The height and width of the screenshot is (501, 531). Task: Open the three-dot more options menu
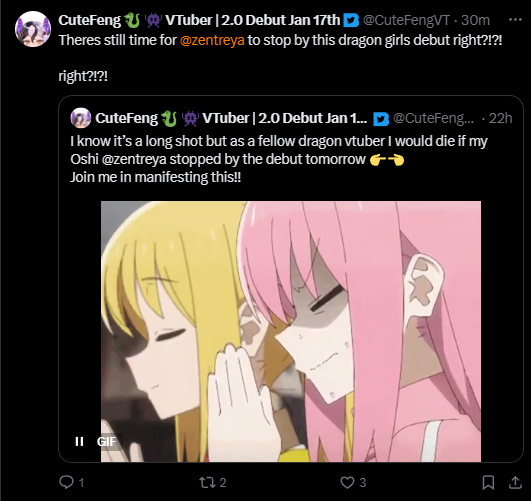click(515, 20)
